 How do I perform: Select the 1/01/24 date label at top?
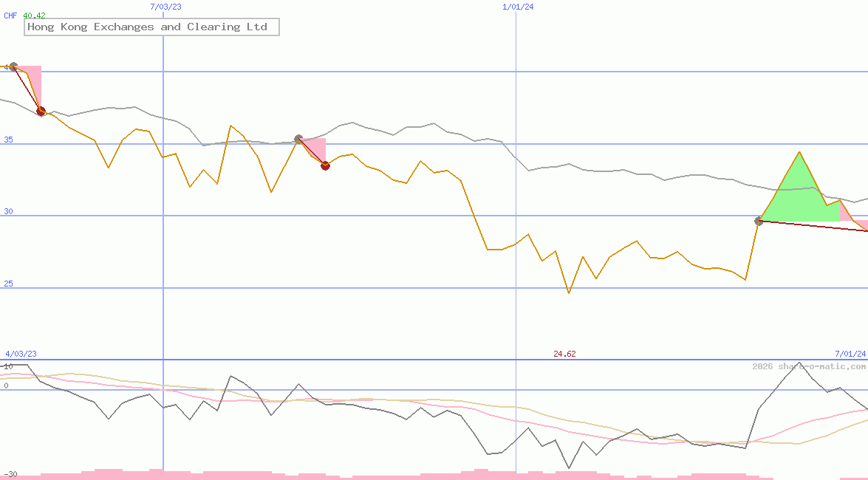(518, 7)
